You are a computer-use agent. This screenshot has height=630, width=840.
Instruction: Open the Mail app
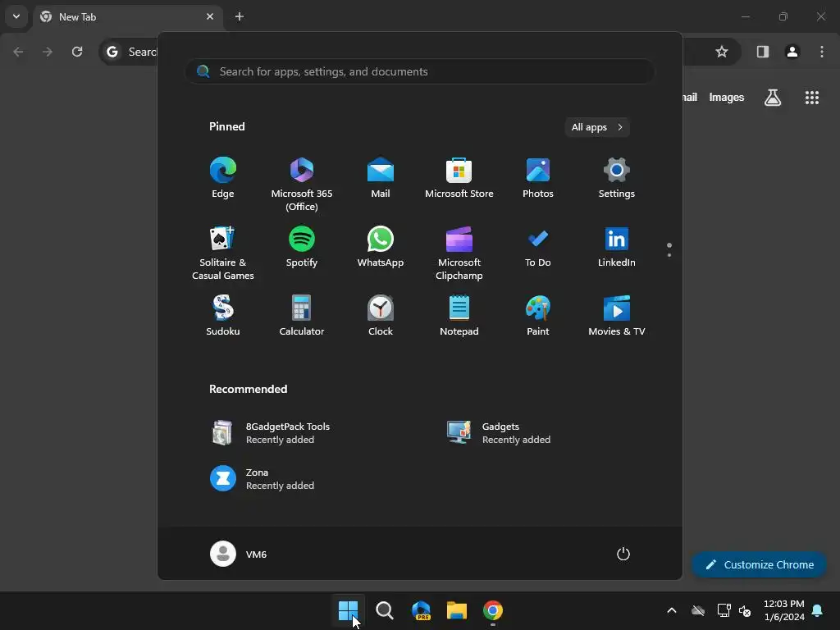pos(381,178)
